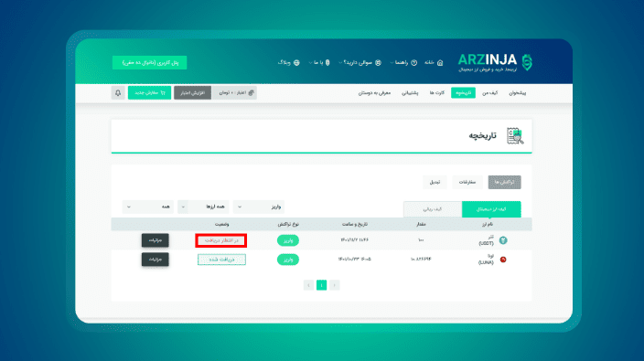Click the Tether USDT coin icon
The height and width of the screenshot is (361, 644).
pyautogui.click(x=503, y=240)
